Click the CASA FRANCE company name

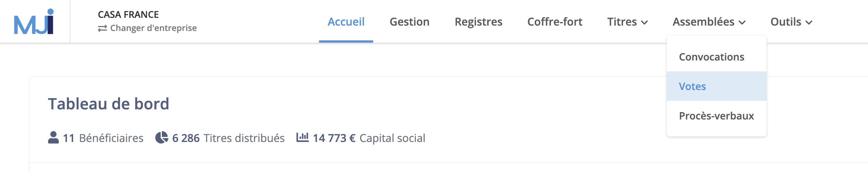[128, 14]
